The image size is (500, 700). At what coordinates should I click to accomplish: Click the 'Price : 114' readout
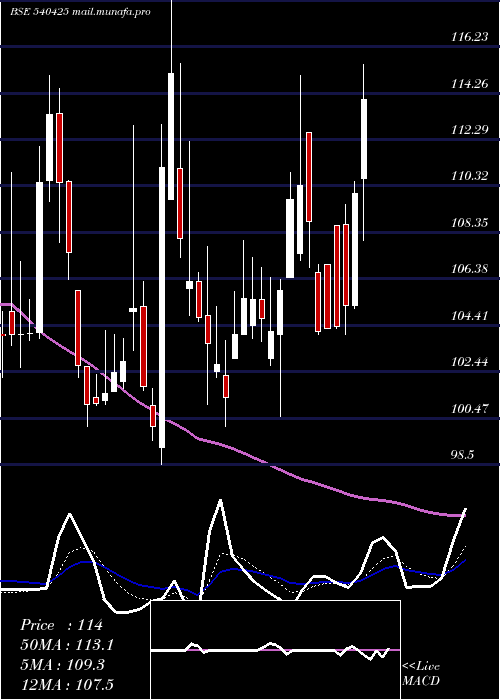pyautogui.click(x=62, y=625)
